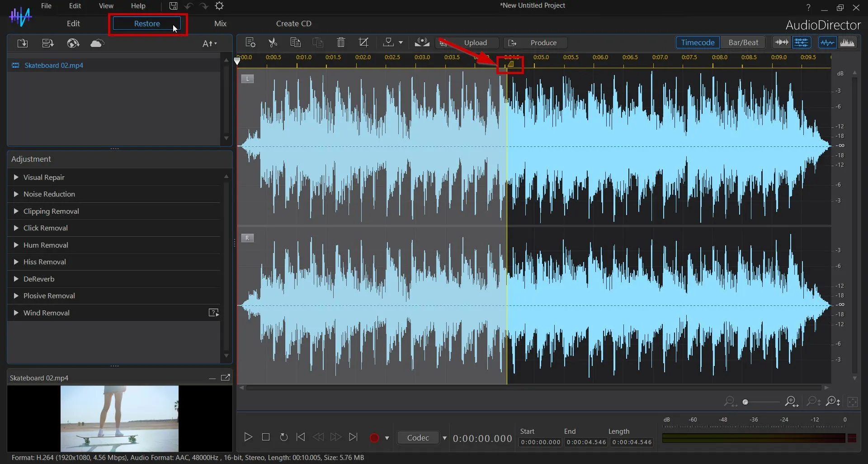This screenshot has width=868, height=464.
Task: Click the Delete trash icon
Action: 340,42
